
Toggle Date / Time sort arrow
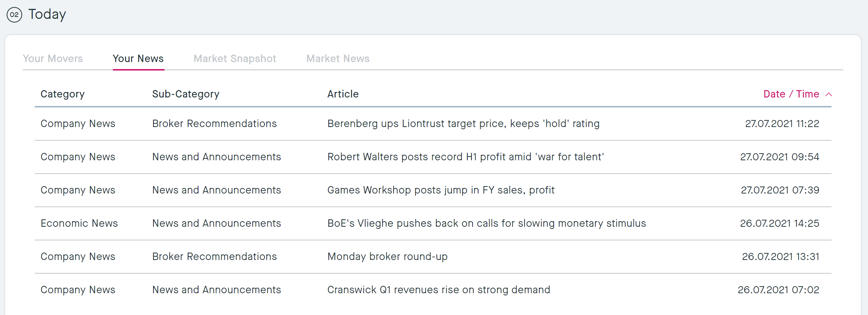[829, 95]
